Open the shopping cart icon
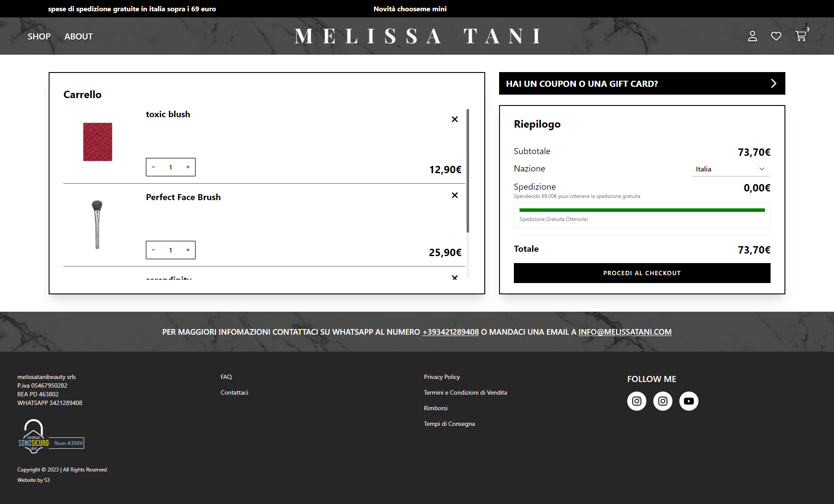 (801, 36)
